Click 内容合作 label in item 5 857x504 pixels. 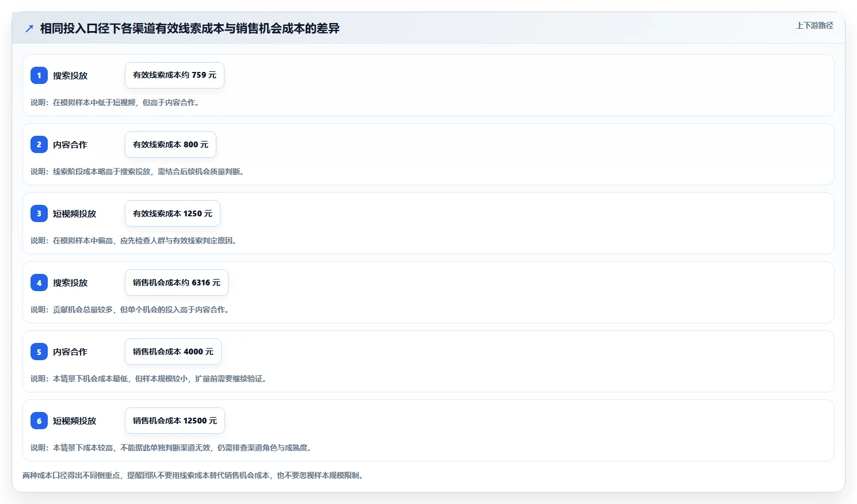pyautogui.click(x=70, y=352)
